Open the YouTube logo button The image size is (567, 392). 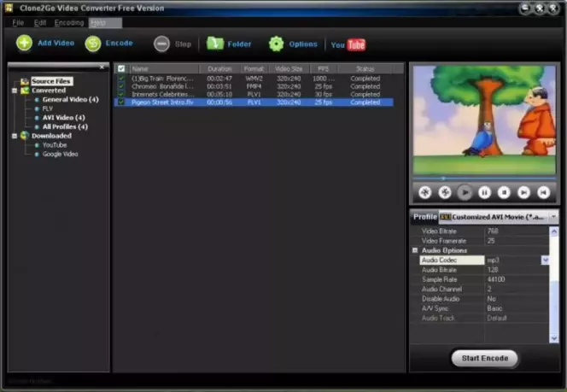click(x=348, y=45)
